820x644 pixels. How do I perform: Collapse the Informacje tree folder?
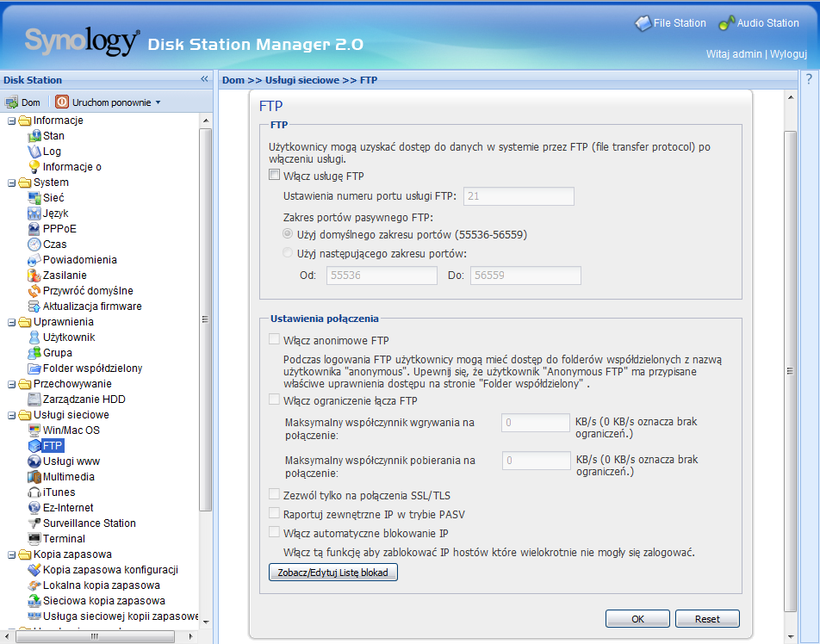(11, 121)
